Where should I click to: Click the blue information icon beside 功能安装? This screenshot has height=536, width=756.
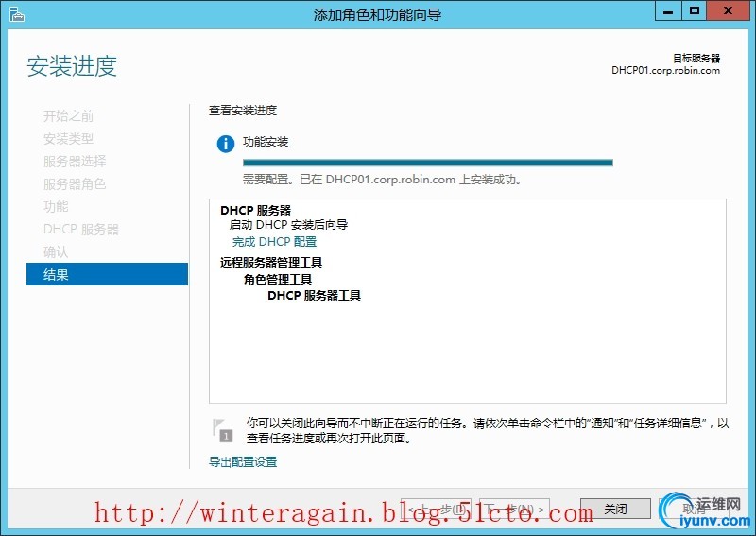[x=226, y=144]
